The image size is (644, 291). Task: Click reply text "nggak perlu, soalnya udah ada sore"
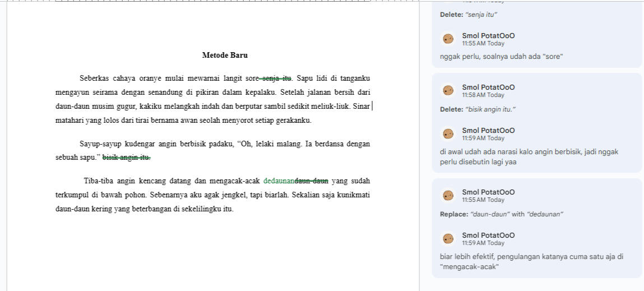click(x=501, y=57)
